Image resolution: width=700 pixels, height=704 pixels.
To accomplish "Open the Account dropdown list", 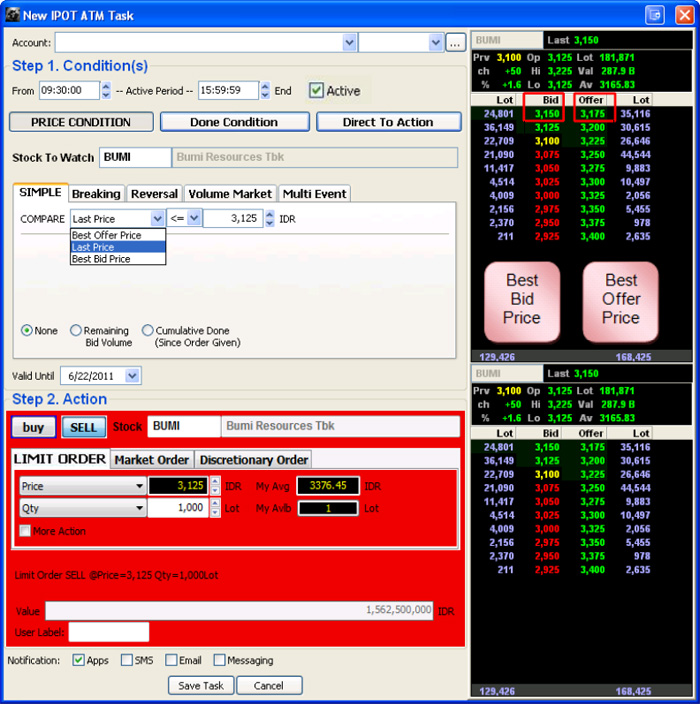I will (x=349, y=43).
